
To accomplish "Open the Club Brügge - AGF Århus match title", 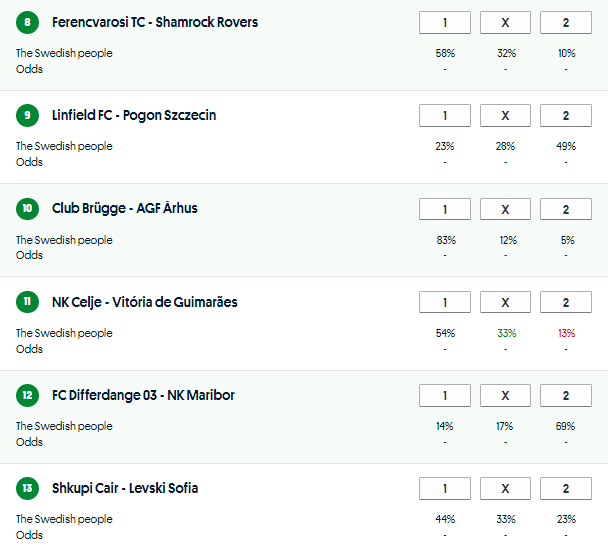I will tap(125, 209).
